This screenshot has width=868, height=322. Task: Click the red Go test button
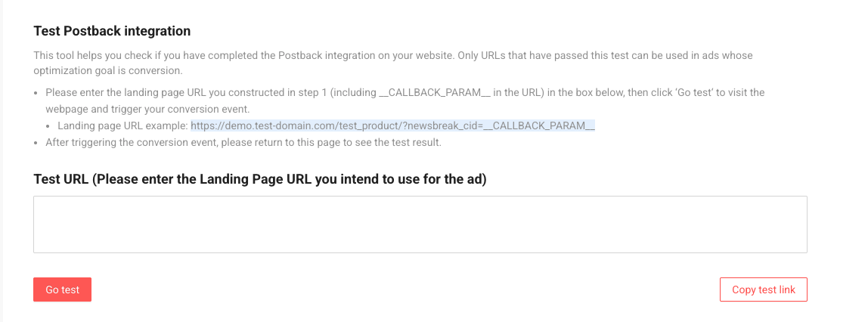tap(62, 290)
